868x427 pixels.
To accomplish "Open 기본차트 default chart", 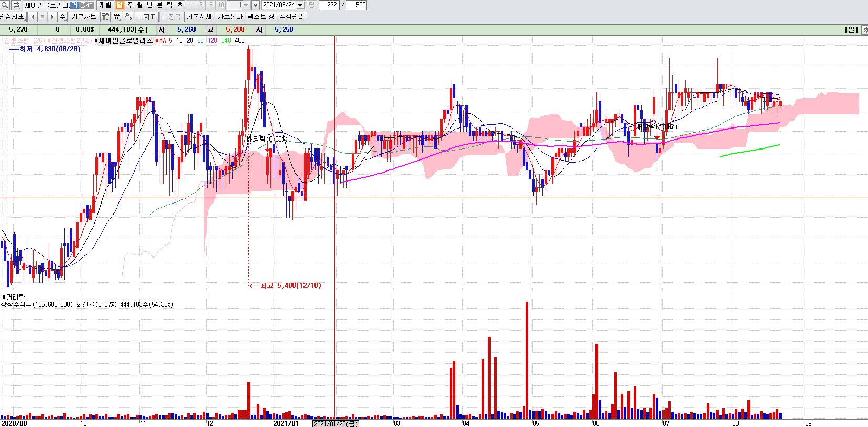I will pyautogui.click(x=84, y=17).
